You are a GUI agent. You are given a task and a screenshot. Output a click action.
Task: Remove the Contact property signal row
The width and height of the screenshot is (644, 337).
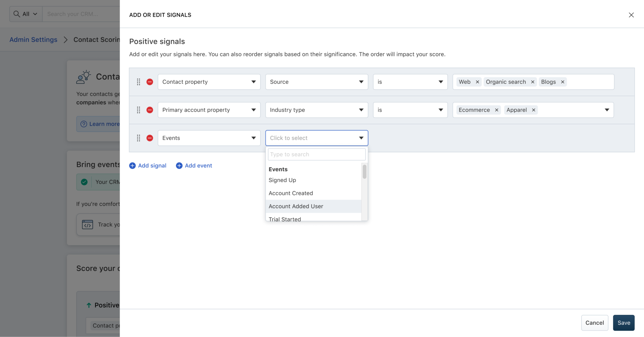[x=150, y=82]
